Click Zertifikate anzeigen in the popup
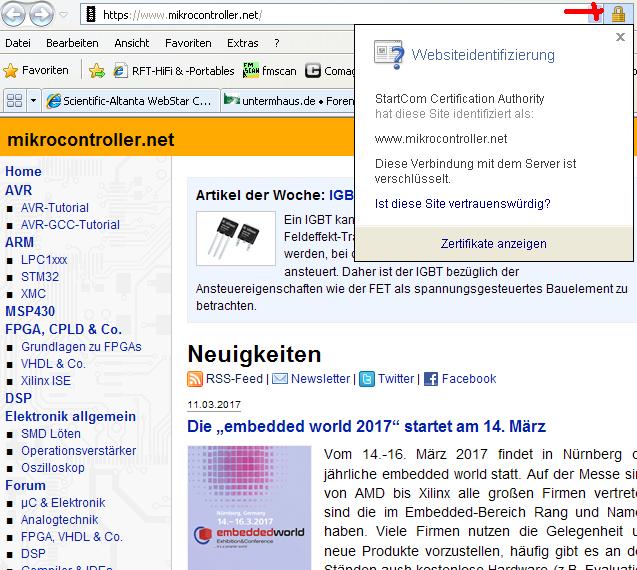This screenshot has width=637, height=570. 493,244
